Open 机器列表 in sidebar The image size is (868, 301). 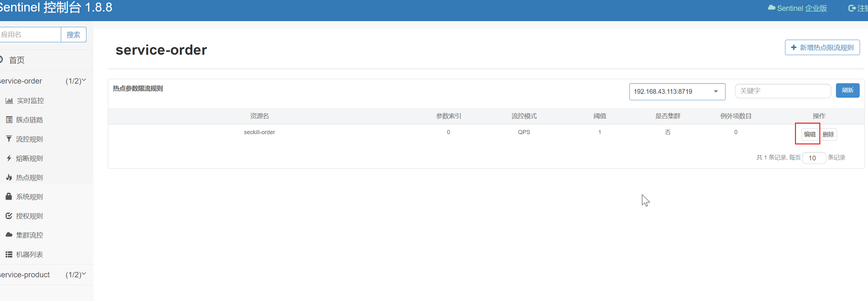pyautogui.click(x=29, y=255)
